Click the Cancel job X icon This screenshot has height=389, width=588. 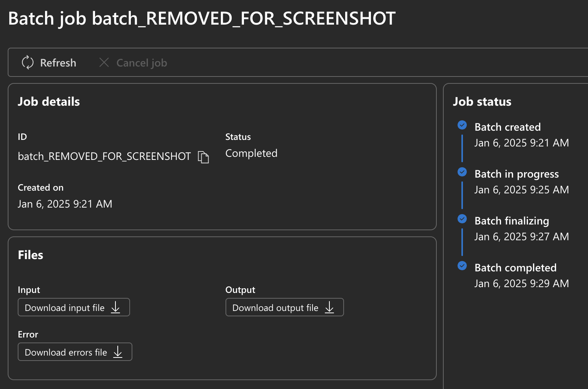pos(104,62)
